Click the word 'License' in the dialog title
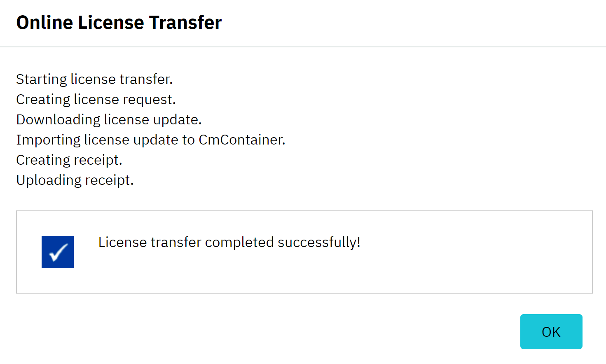Screen dimensions: 606x364 111,23
